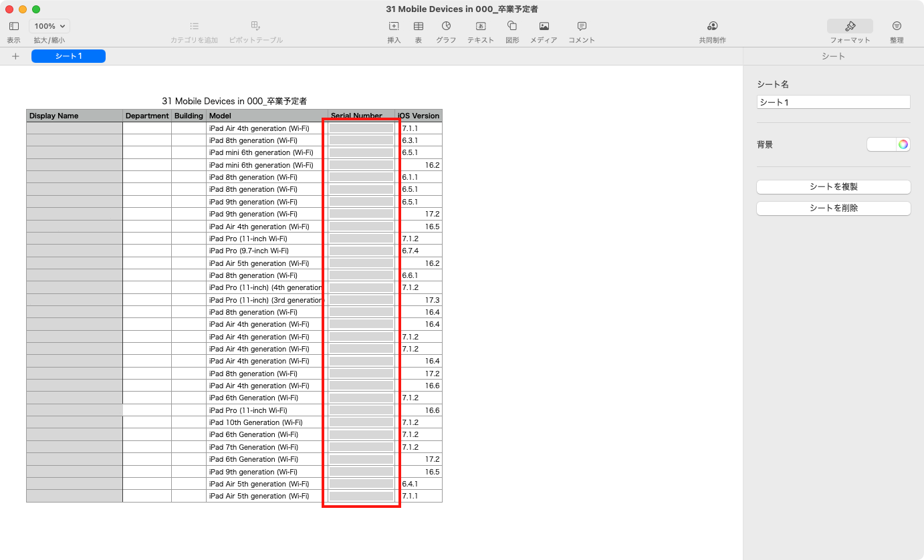Click the Pivot Table (ピボットテーブル) icon
The image size is (924, 560).
[x=255, y=26]
